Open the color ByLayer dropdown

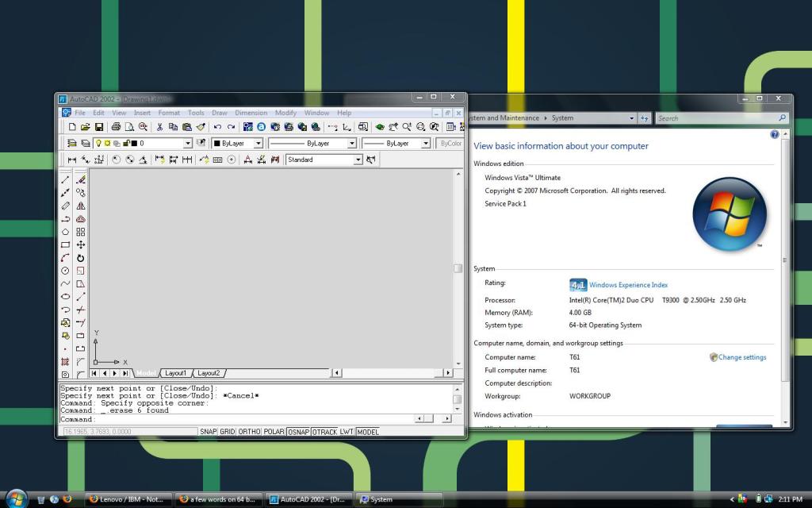click(x=258, y=143)
